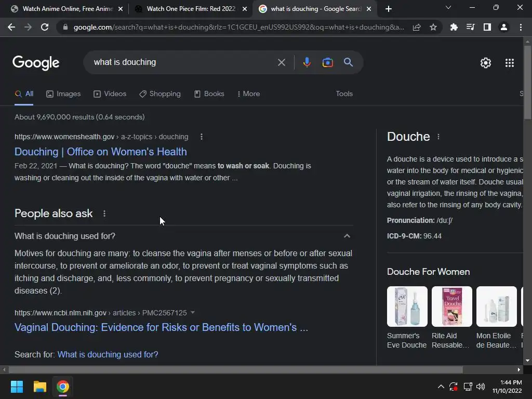Image resolution: width=532 pixels, height=399 pixels.
Task: Expand the More search filters menu
Action: pyautogui.click(x=249, y=94)
